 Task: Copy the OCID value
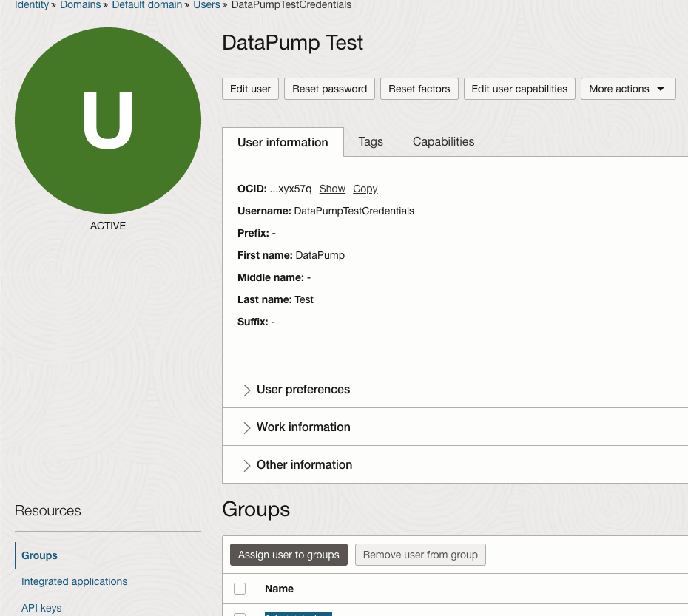coord(365,189)
